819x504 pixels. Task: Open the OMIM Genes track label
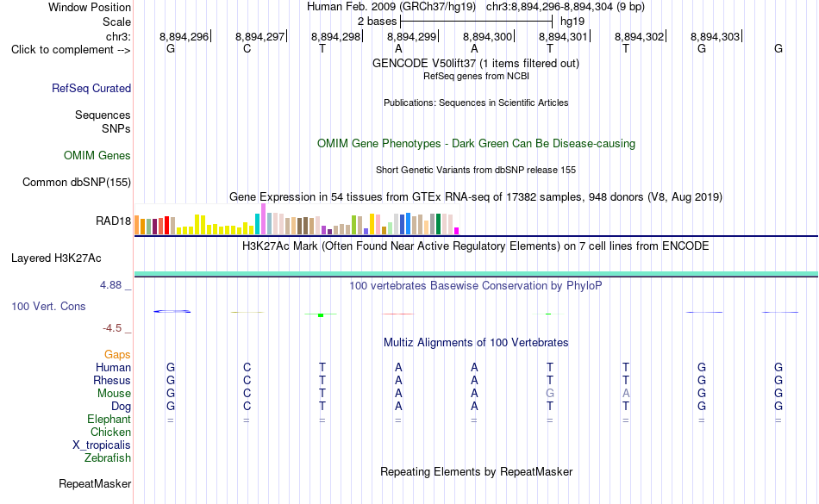click(97, 155)
